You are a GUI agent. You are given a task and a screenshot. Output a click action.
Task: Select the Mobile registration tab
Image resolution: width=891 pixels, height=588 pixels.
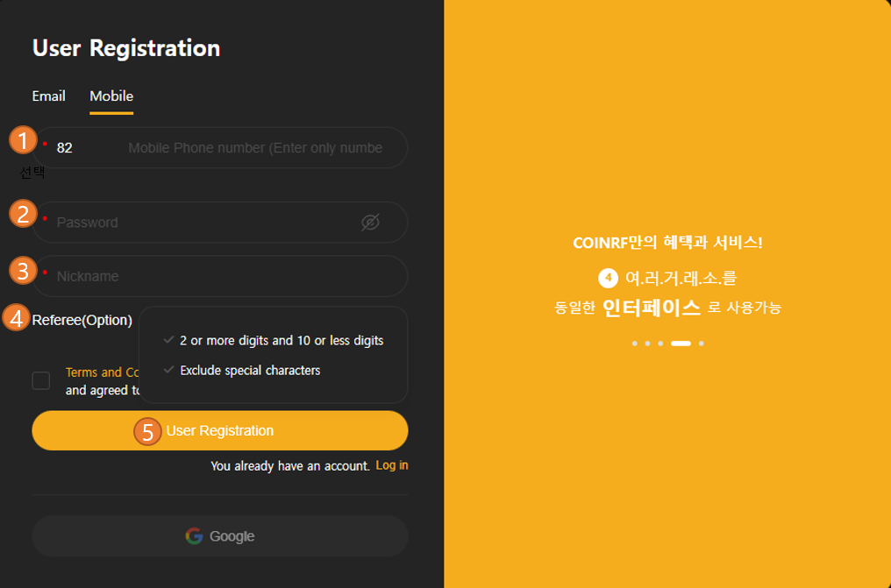[x=111, y=96]
